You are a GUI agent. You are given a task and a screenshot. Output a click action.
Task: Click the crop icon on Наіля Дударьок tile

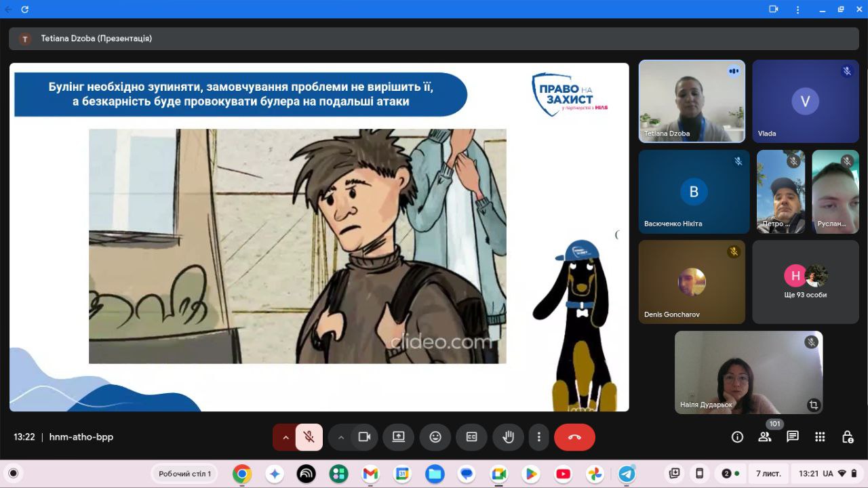pyautogui.click(x=813, y=405)
